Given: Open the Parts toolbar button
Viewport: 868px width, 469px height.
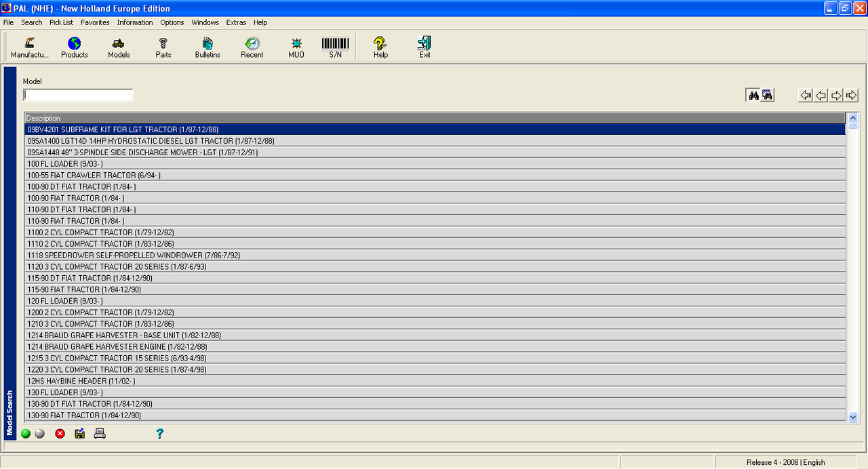Looking at the screenshot, I should 163,47.
